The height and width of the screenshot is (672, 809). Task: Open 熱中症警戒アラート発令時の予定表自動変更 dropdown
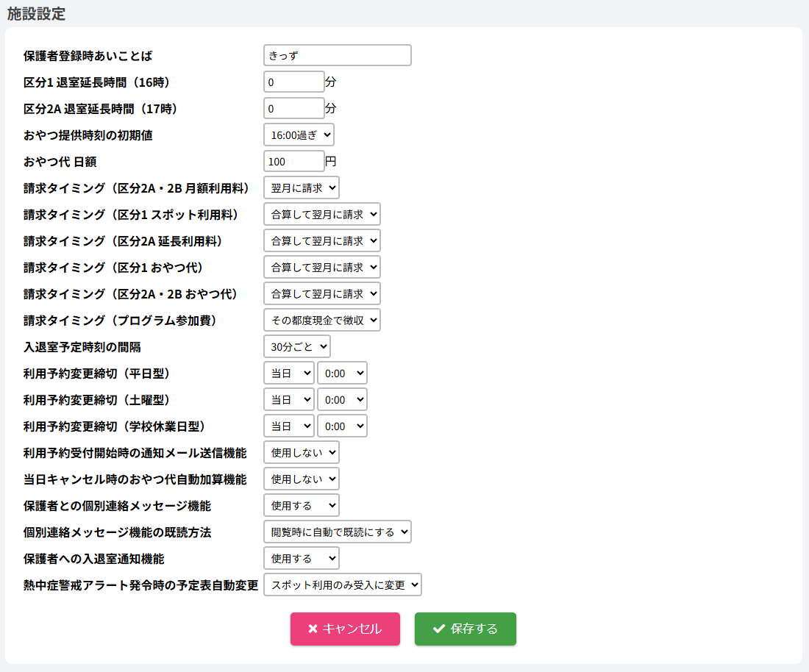(343, 585)
